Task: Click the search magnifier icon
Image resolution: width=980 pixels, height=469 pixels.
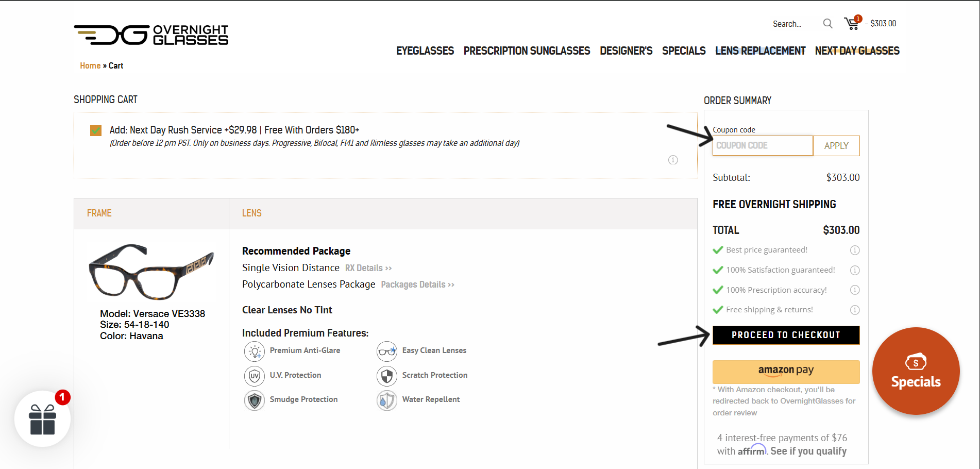Action: pos(827,24)
